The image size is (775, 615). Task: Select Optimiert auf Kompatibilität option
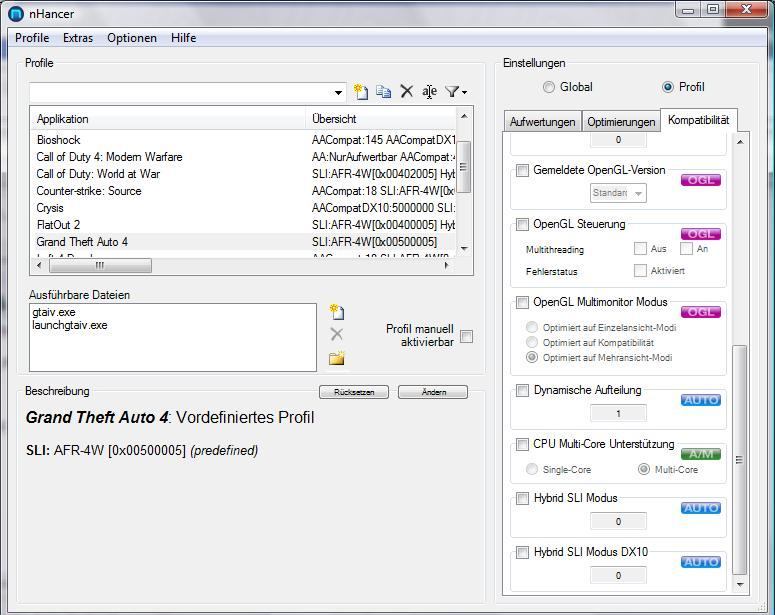(x=532, y=342)
